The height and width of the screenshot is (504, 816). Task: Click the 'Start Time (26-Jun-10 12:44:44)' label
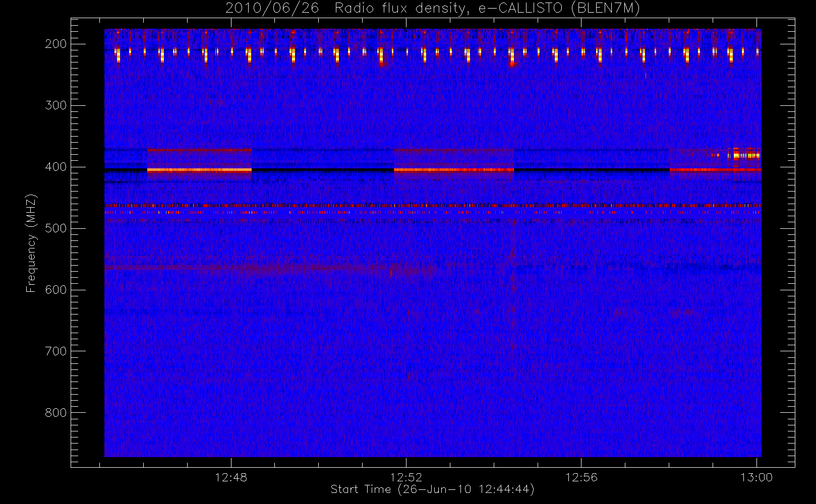pos(433,489)
